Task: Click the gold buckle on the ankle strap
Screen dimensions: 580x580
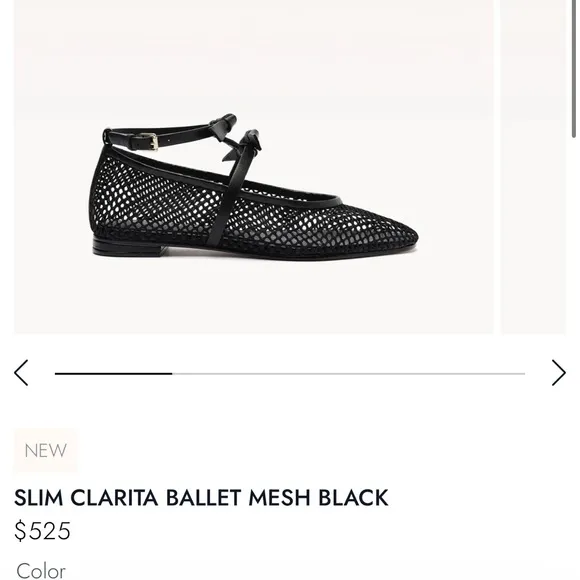Action: (x=152, y=141)
